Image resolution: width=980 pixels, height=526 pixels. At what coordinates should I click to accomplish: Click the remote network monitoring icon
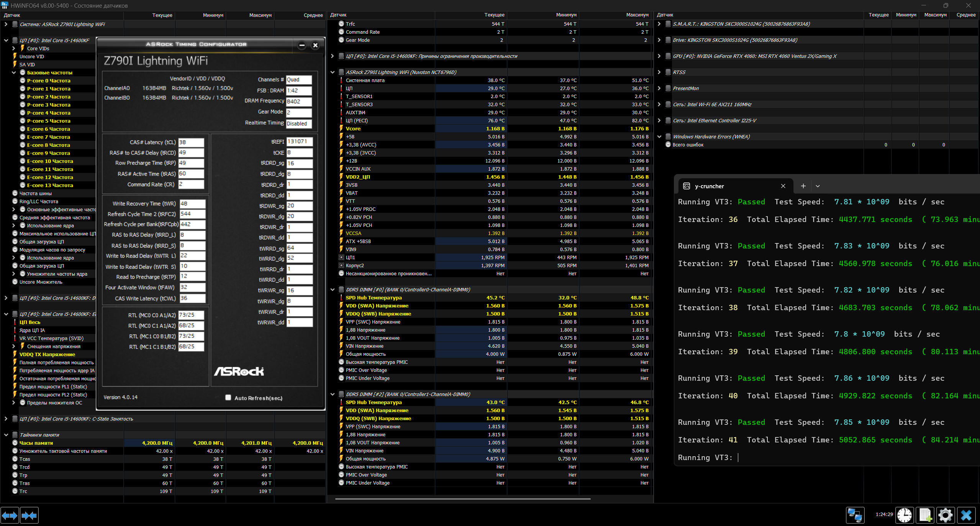coord(855,515)
